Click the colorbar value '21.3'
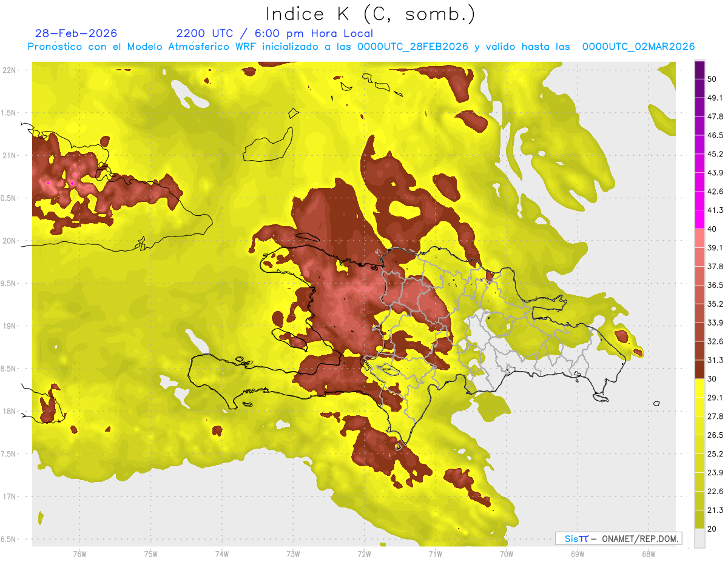This screenshot has height=562, width=728. 715,509
